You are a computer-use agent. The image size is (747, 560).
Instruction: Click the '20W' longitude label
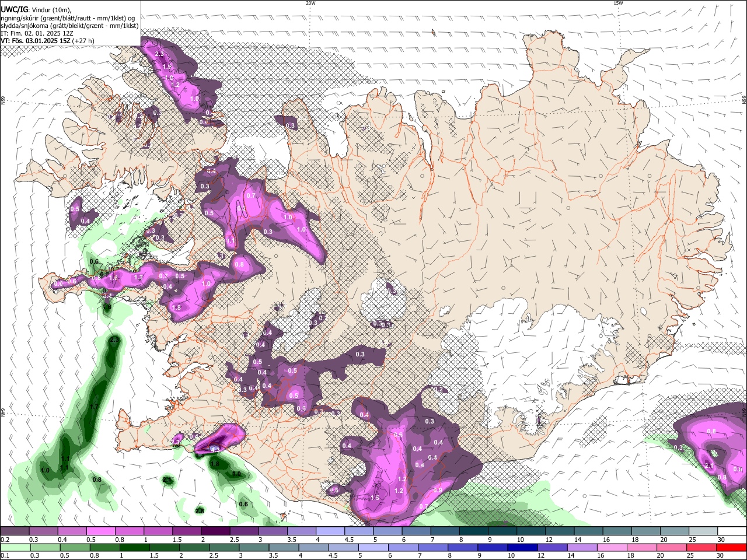coord(310,3)
